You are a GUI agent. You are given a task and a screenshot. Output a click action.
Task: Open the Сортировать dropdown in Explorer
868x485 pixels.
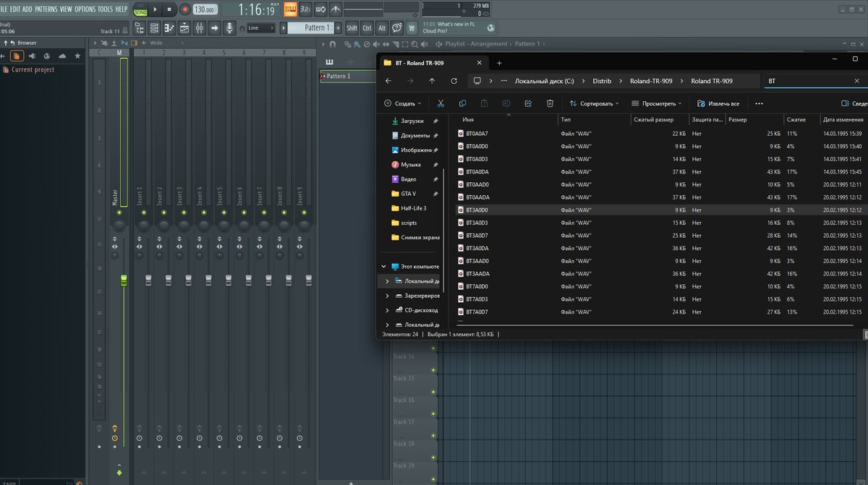[594, 103]
